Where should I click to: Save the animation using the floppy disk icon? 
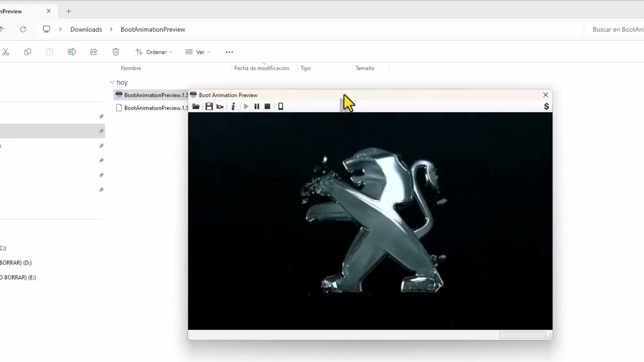[x=209, y=107]
